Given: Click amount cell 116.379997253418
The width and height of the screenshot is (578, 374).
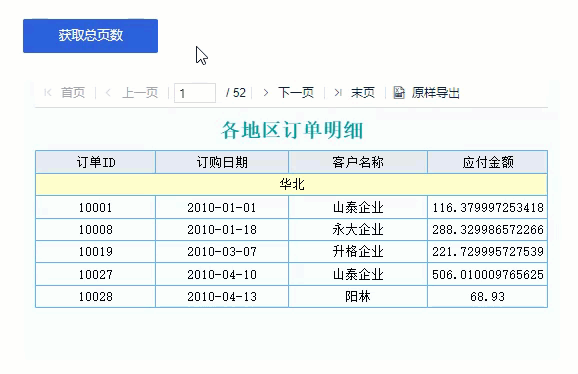Looking at the screenshot, I should coord(488,207).
